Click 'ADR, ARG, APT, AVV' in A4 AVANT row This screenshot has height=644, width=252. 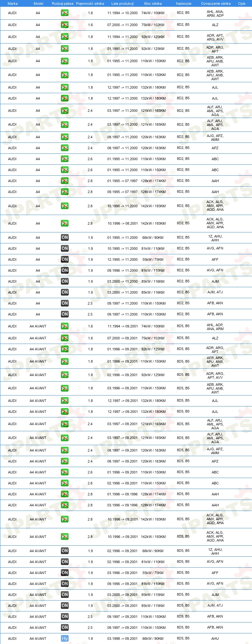[x=215, y=376]
